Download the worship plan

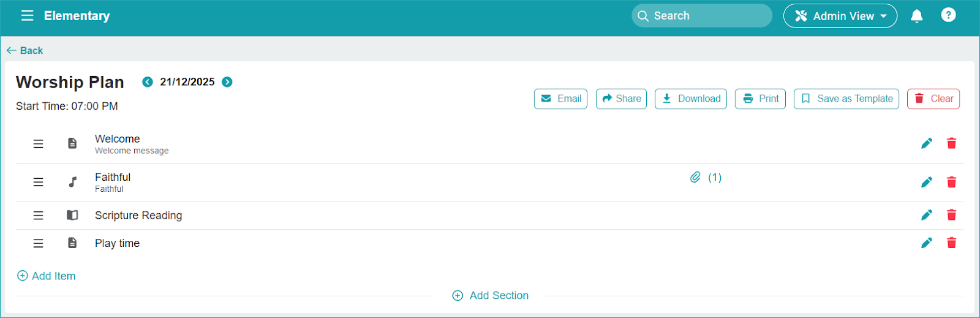pyautogui.click(x=690, y=99)
